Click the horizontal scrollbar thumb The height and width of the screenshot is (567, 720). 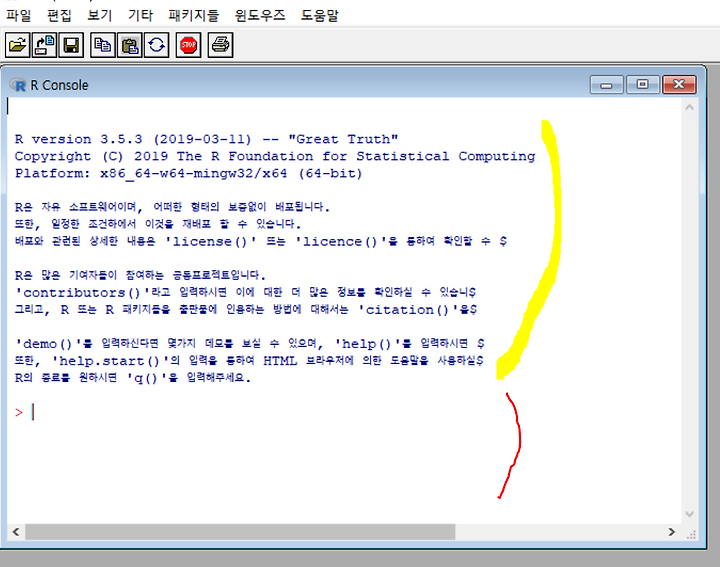point(240,532)
